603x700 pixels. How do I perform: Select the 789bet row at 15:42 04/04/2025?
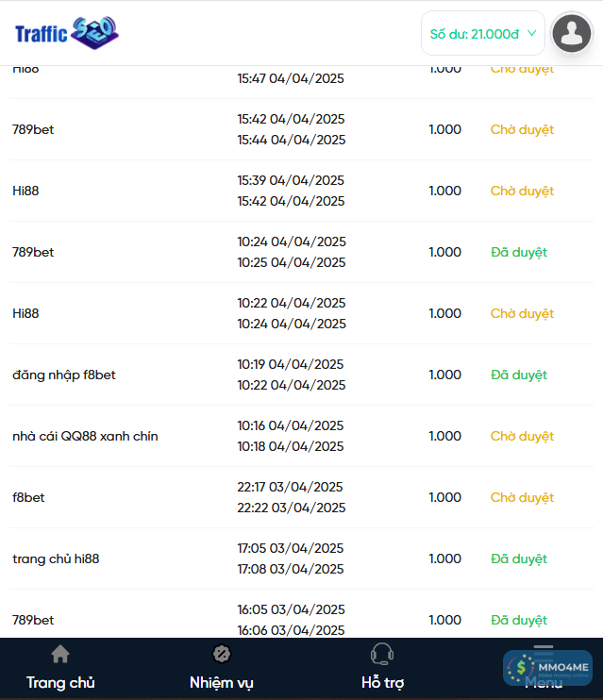[x=33, y=130]
